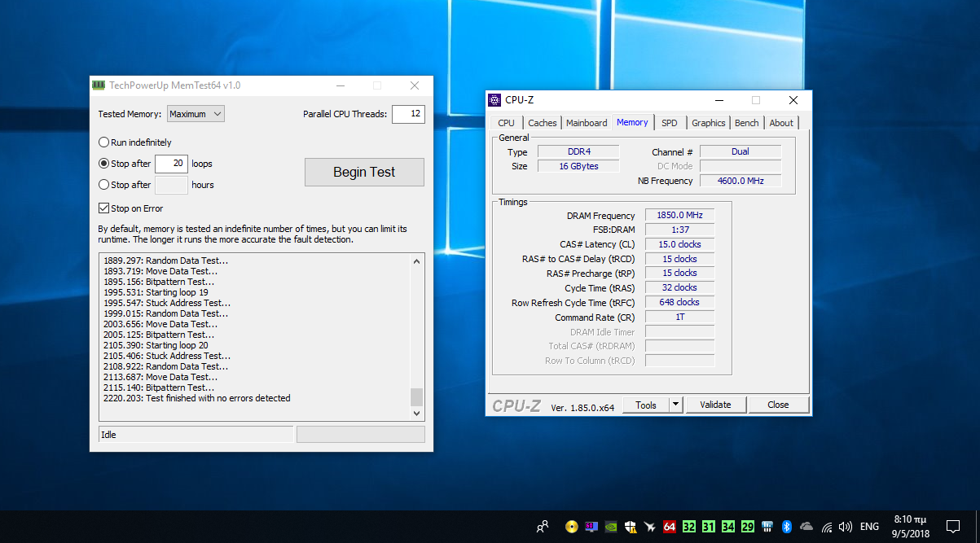
Task: Open the Wi-Fi network tray icon
Action: [x=827, y=526]
